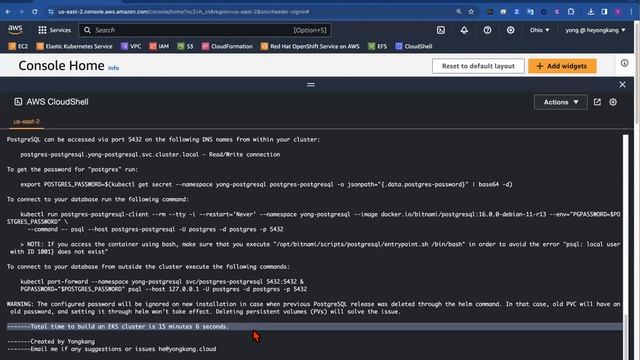Click the Z extension icon in browser toolbar
This screenshot has height=360, width=640.
point(517,12)
